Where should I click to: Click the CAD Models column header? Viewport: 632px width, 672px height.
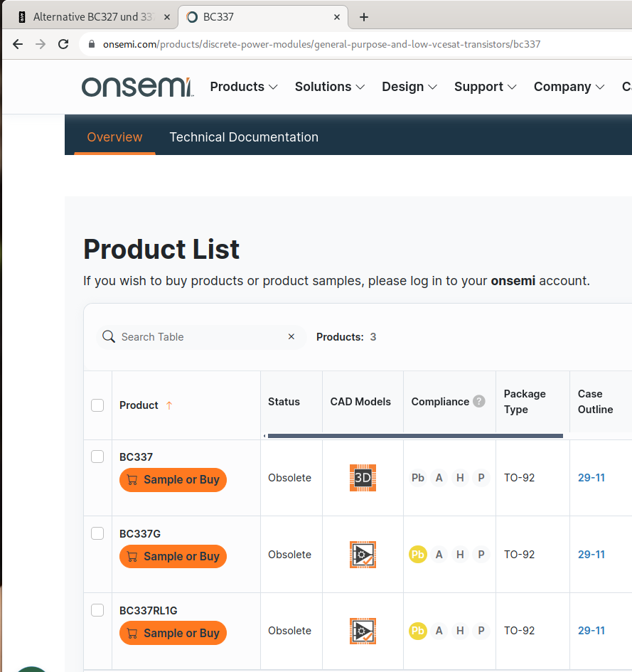[x=360, y=402]
